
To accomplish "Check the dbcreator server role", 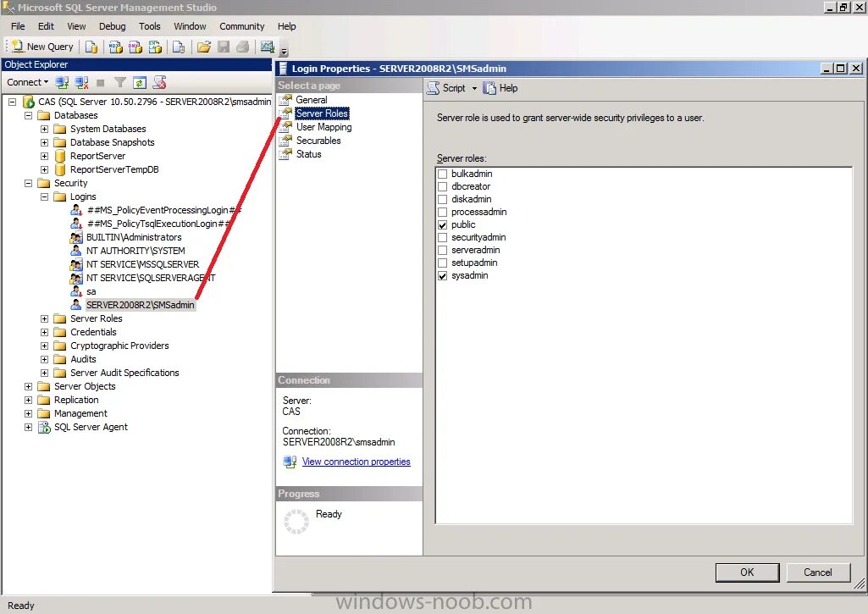I will coord(442,186).
